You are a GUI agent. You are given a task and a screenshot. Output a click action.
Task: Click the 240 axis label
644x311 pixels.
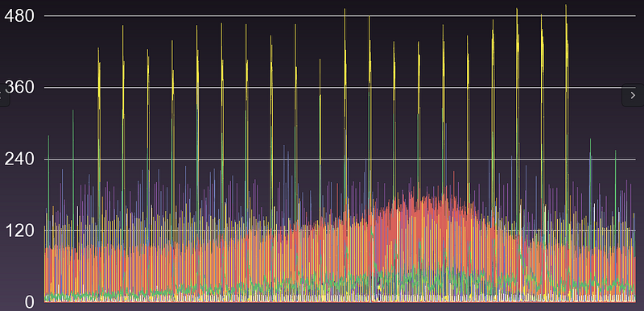pyautogui.click(x=19, y=160)
